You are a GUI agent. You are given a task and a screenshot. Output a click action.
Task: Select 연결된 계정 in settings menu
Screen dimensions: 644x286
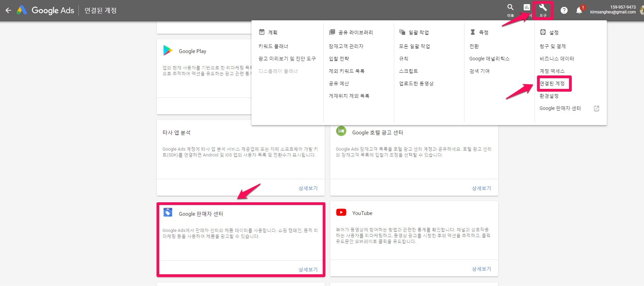tap(552, 83)
